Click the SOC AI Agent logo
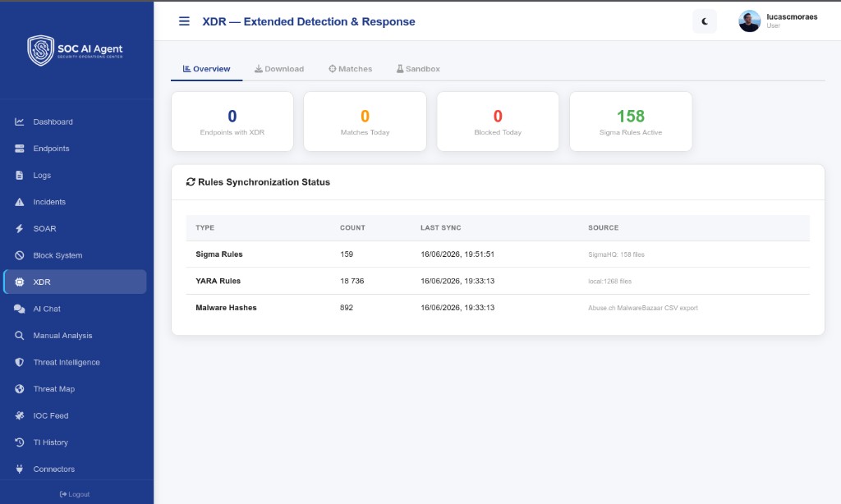Image resolution: width=841 pixels, height=504 pixels. pos(75,50)
